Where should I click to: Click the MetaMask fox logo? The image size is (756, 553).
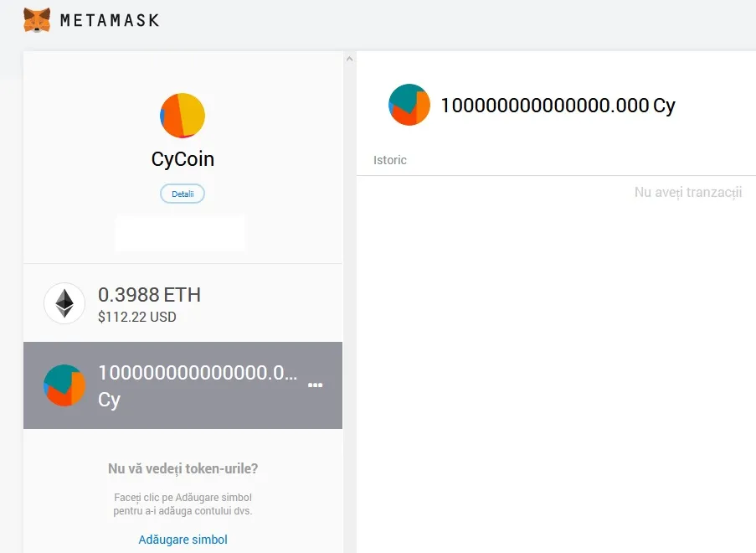point(37,20)
